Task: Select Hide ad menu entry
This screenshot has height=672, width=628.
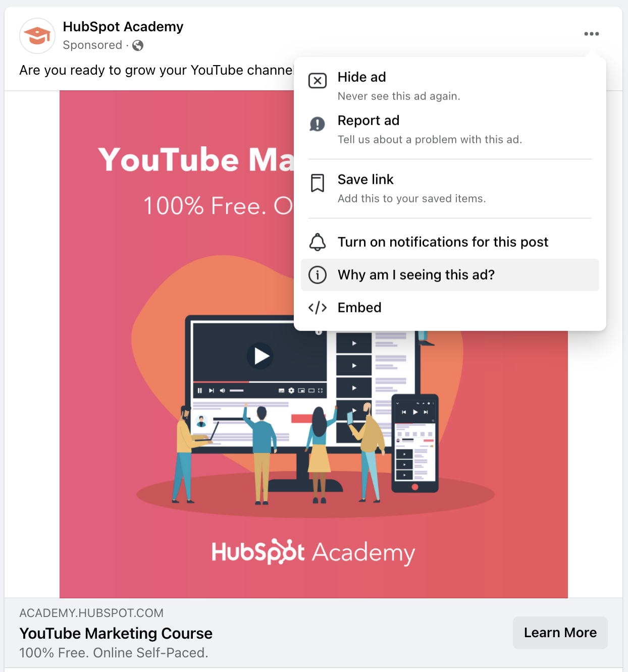Action: coord(450,86)
